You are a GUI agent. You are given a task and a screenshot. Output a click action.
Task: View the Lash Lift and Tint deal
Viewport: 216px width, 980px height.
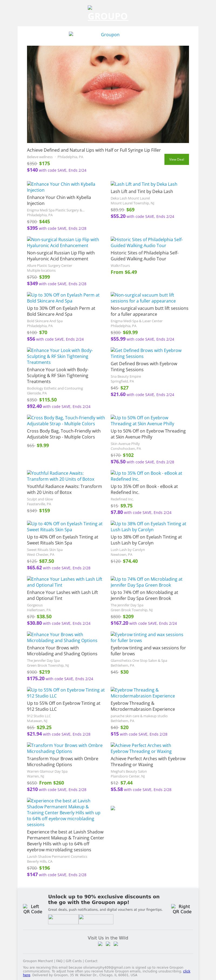tap(141, 191)
